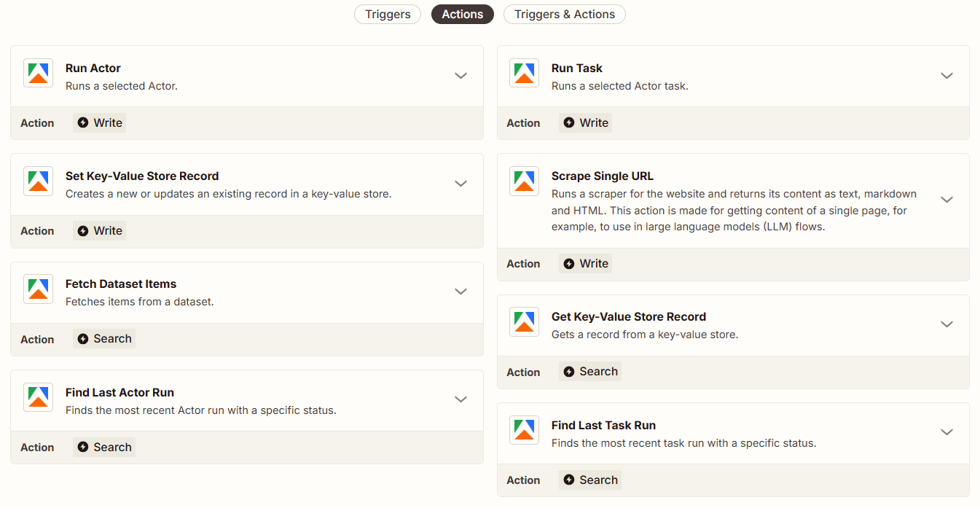Click the Apify icon on Run Actor card
Image resolution: width=980 pixels, height=508 pixels.
click(x=38, y=73)
